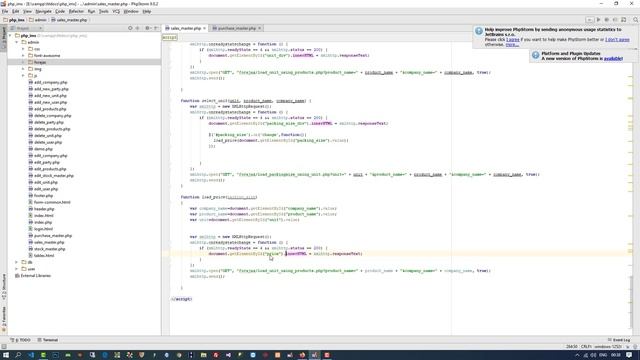Open the Edit menu
The height and width of the screenshot is (360, 640).
point(16,11)
